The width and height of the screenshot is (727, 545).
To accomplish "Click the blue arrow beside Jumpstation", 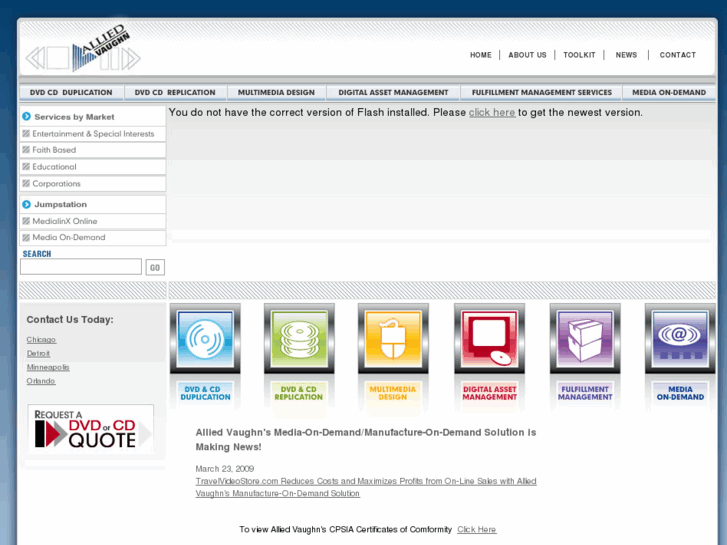I will click(x=26, y=204).
